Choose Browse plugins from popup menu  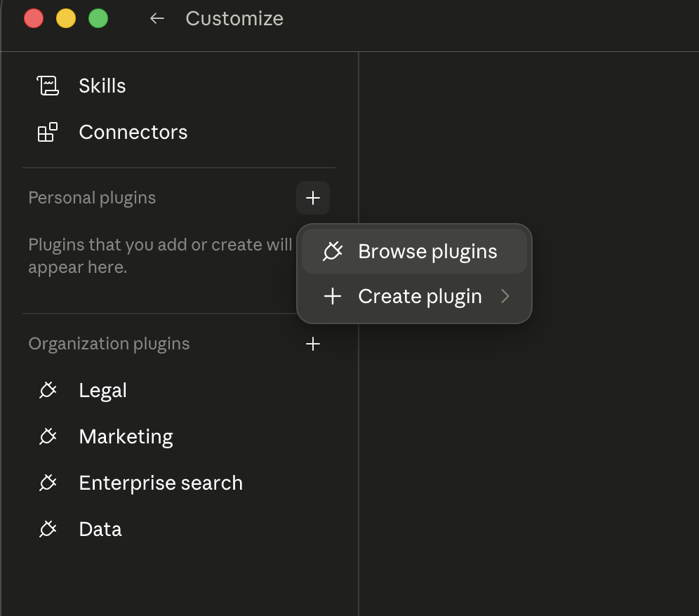click(414, 251)
